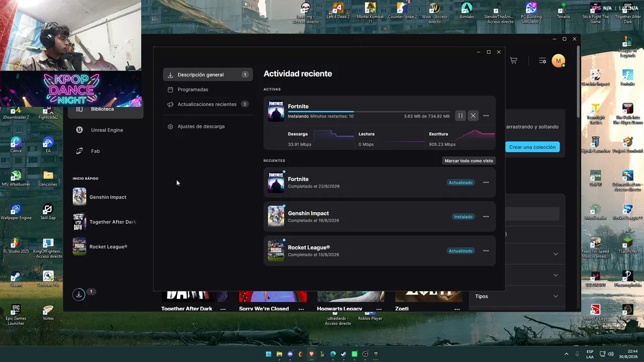Click the PC Building Simulator 2 icon
The height and width of the screenshot is (362, 644).
531,13
